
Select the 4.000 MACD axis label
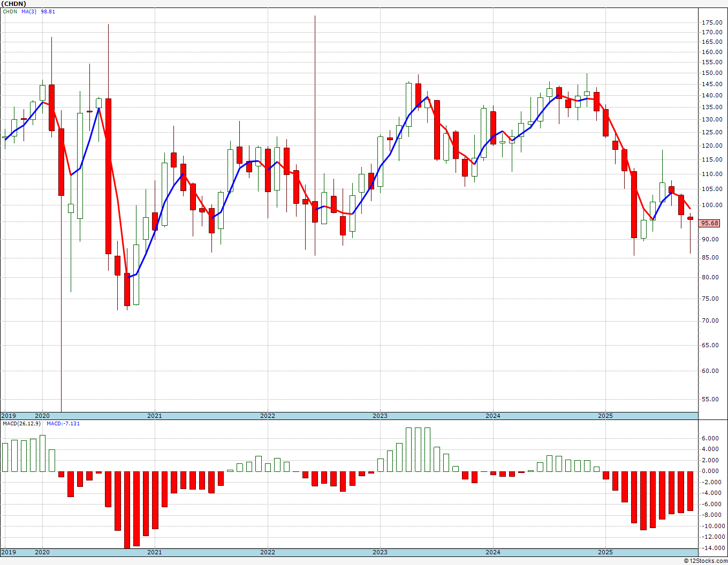pyautogui.click(x=711, y=449)
